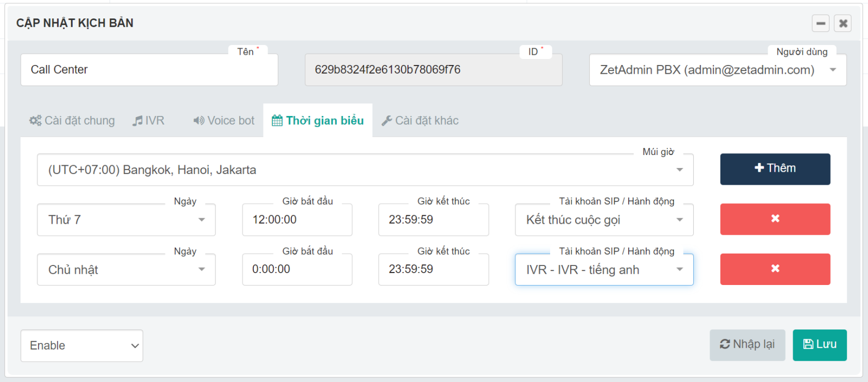Open the Enable status dropdown
The height and width of the screenshot is (382, 868).
82,346
